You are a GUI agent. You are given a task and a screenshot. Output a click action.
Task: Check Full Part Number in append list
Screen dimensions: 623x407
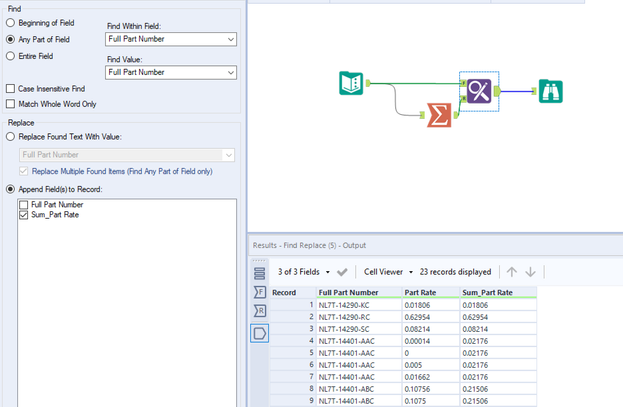(x=24, y=205)
